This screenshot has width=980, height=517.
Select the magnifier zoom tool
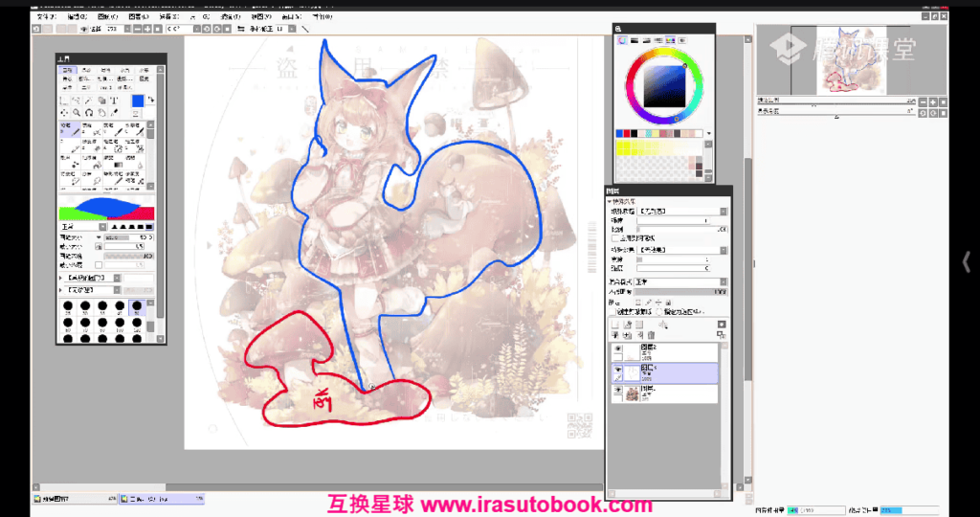tap(76, 113)
